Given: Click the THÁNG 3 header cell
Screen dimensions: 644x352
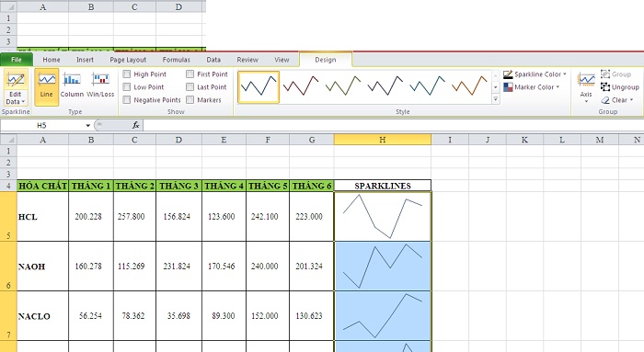Looking at the screenshot, I should tap(178, 186).
